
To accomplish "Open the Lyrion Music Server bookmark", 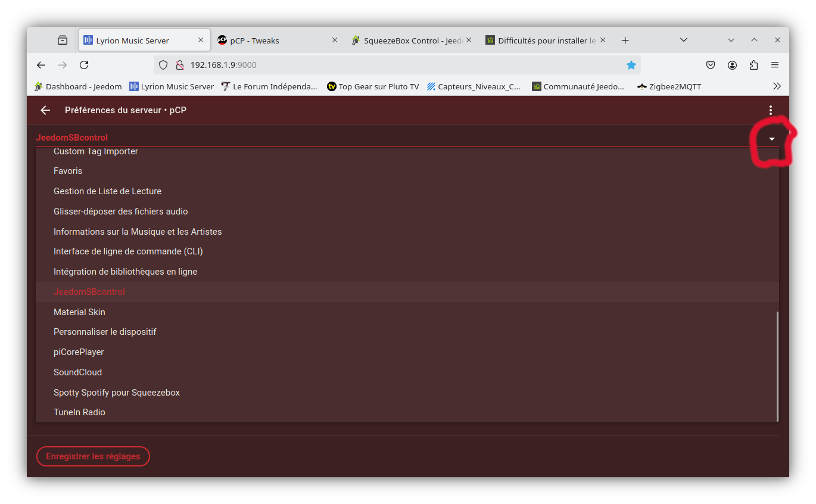I will click(172, 86).
